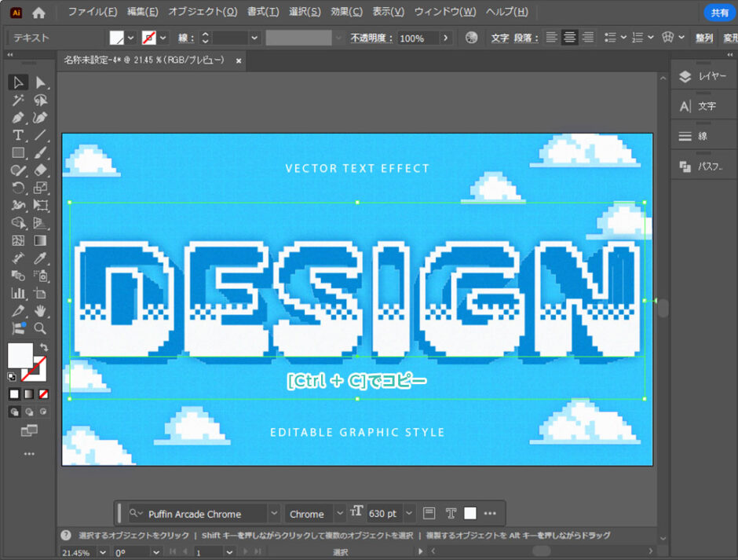Pick the Magic Wand tool
This screenshot has height=560, width=738.
(18, 100)
